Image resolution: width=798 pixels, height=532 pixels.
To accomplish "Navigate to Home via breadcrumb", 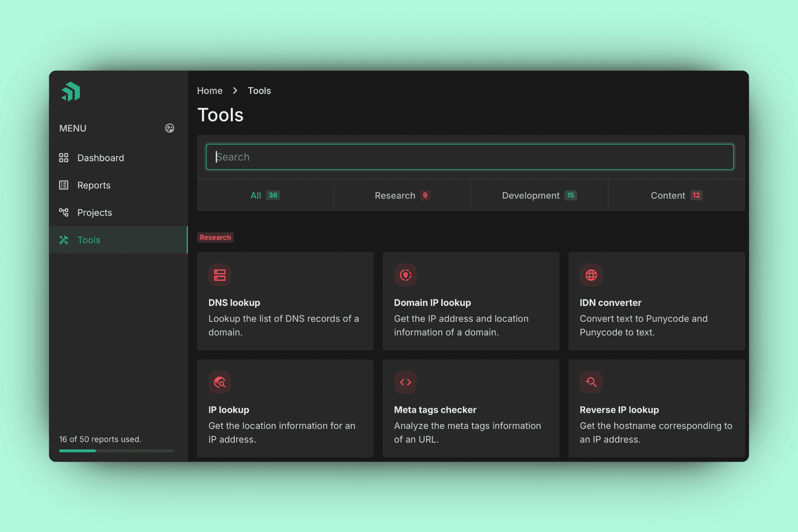I will (x=210, y=91).
